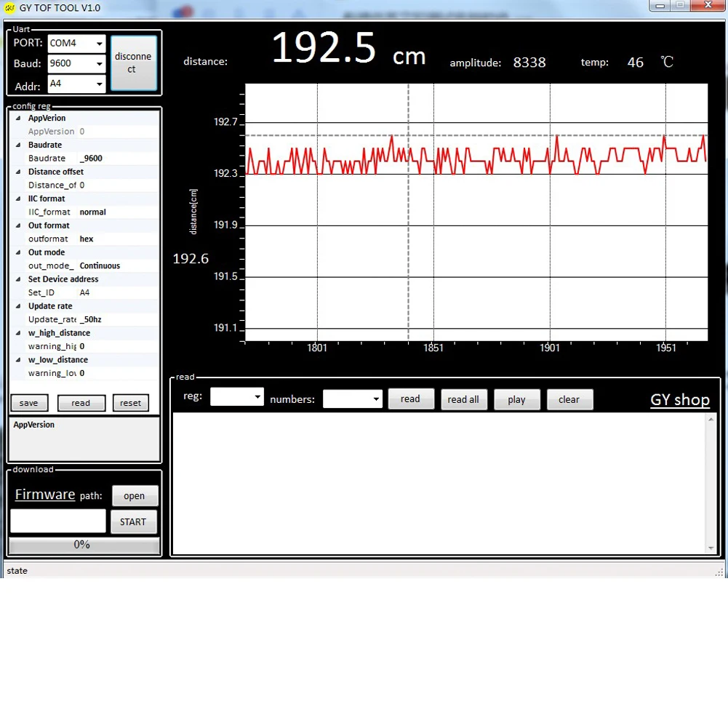Click the play button in read panel
728x728 pixels.
pyautogui.click(x=517, y=399)
